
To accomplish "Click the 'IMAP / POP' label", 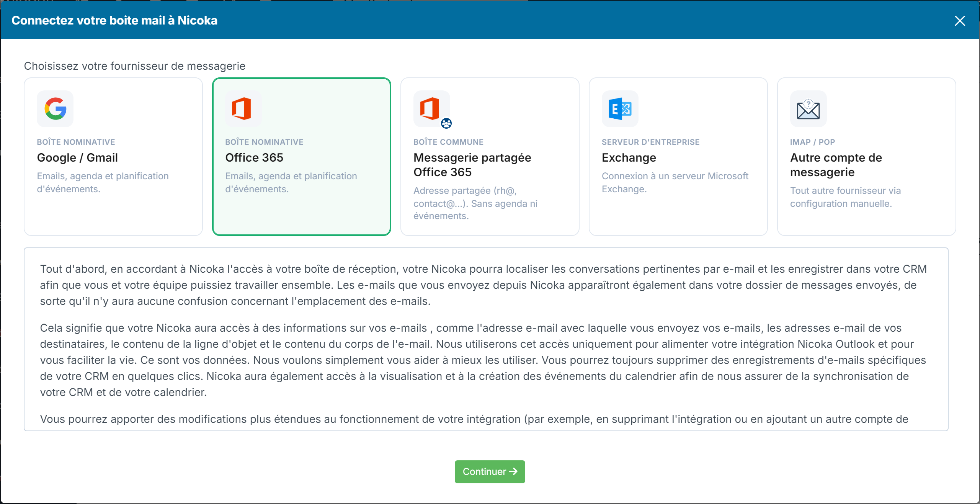I will tap(812, 142).
